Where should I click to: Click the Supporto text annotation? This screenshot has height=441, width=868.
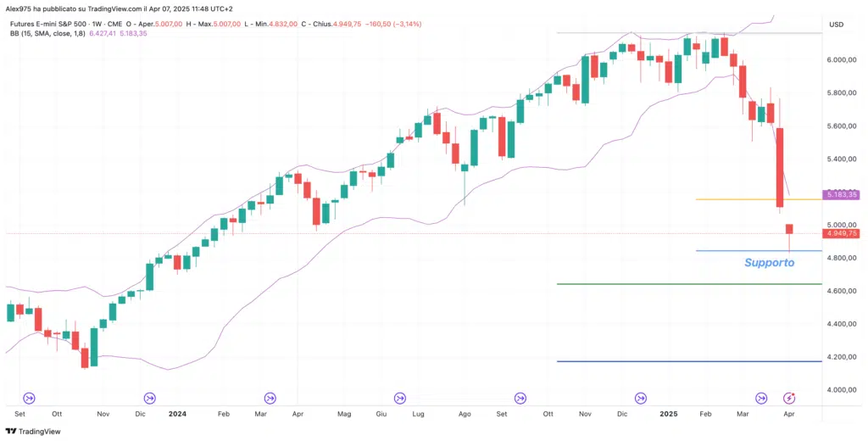coord(769,263)
